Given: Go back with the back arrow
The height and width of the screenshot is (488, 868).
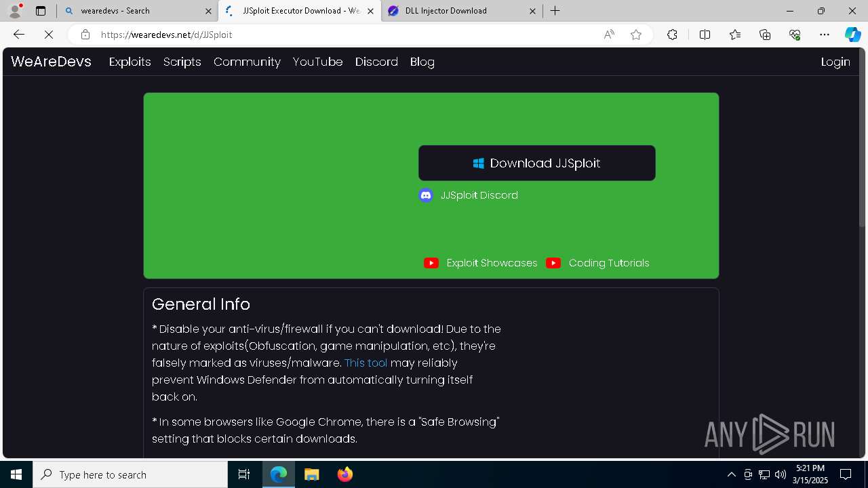Looking at the screenshot, I should click(x=19, y=35).
